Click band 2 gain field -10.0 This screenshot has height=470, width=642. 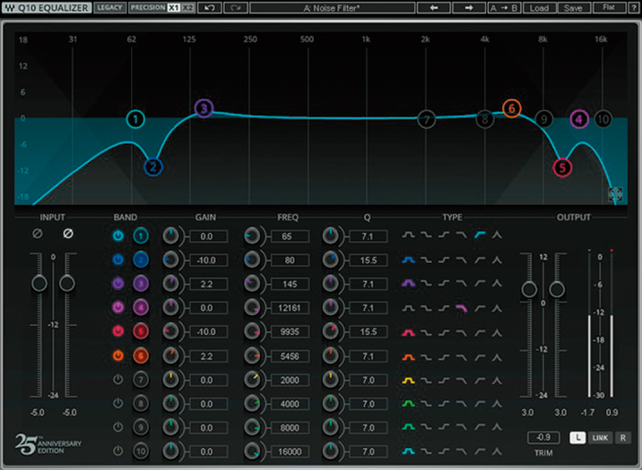208,260
